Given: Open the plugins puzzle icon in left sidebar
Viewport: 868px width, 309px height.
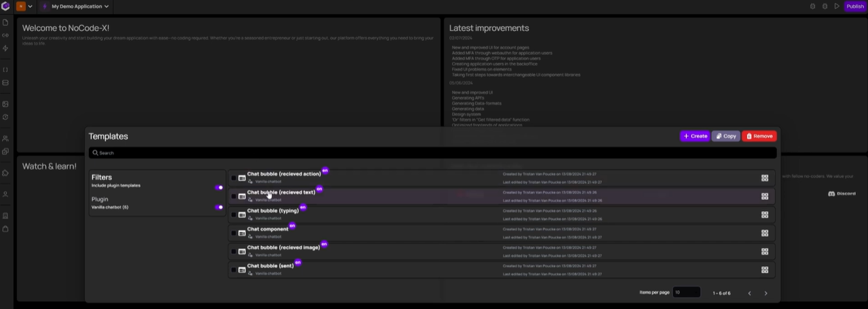Looking at the screenshot, I should (x=6, y=173).
